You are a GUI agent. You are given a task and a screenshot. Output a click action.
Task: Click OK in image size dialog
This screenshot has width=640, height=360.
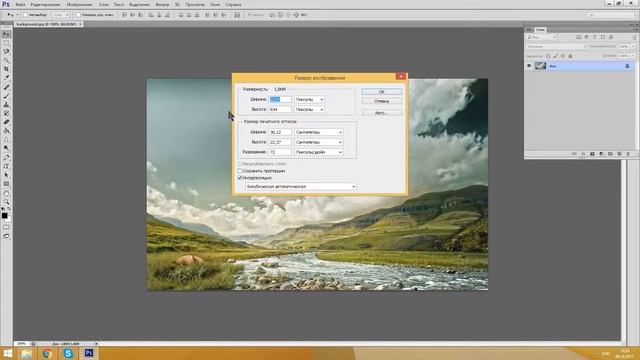point(382,92)
